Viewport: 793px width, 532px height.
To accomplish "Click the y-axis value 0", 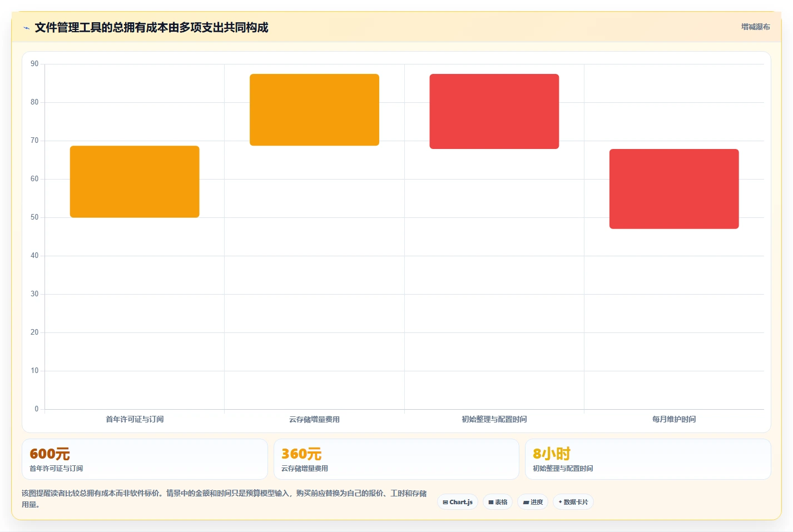I will (37, 409).
